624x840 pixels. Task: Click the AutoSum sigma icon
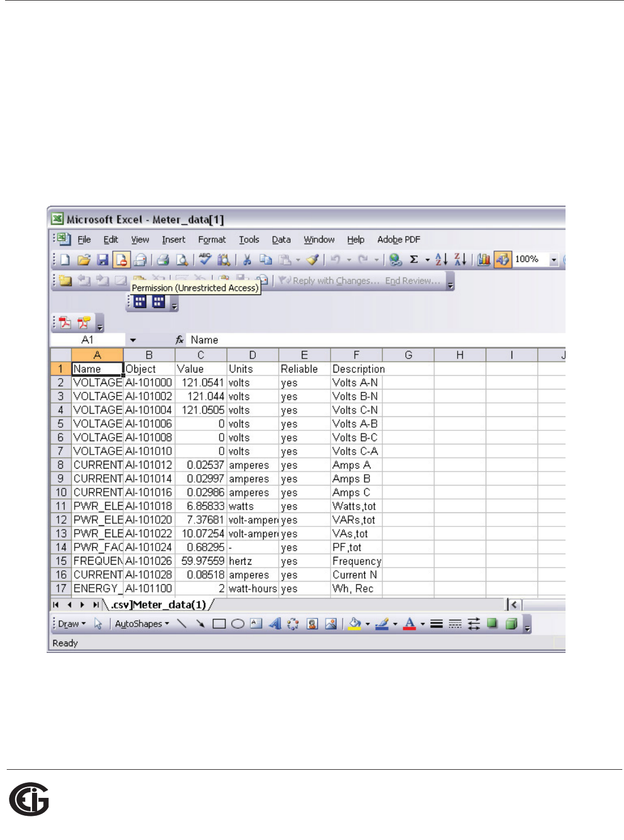(x=414, y=260)
